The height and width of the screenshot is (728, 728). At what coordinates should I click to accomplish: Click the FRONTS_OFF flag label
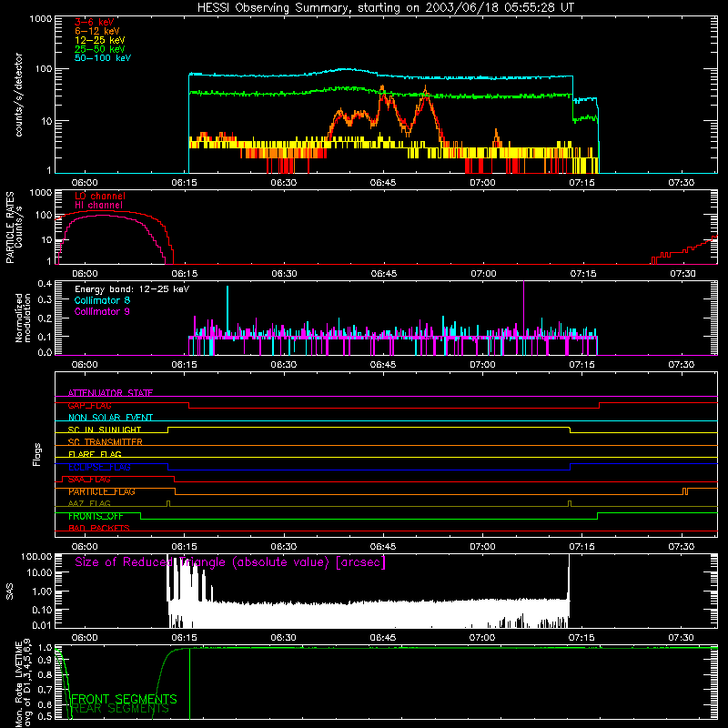tap(96, 516)
